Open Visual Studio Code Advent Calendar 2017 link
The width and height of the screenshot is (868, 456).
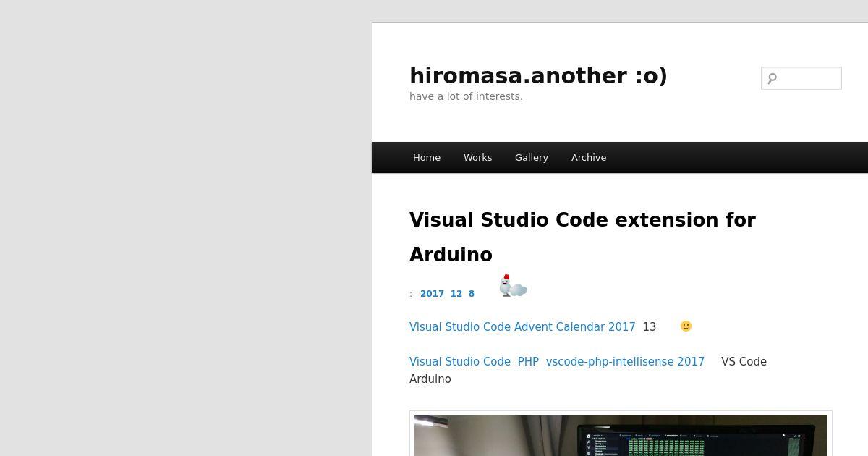[x=522, y=326]
